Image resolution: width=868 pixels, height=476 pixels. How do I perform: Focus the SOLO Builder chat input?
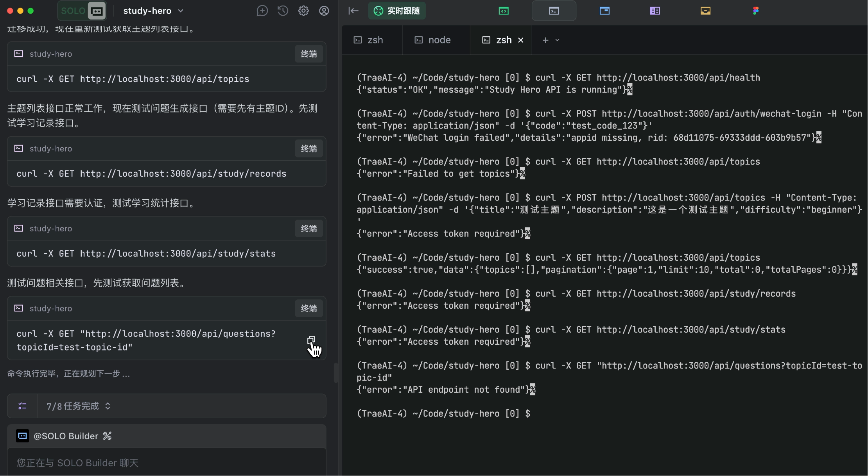(x=166, y=463)
